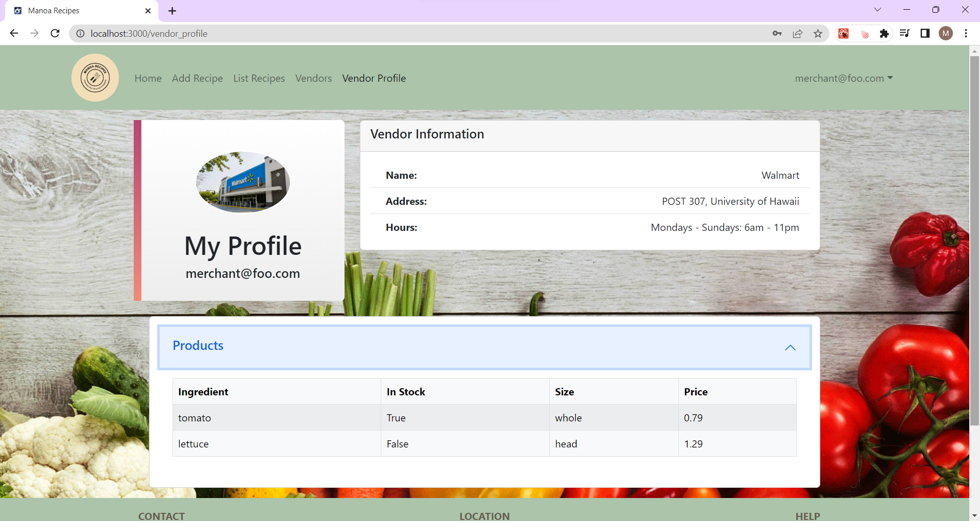Click the 'Price' column header
Image resolution: width=980 pixels, height=521 pixels.
(738, 392)
